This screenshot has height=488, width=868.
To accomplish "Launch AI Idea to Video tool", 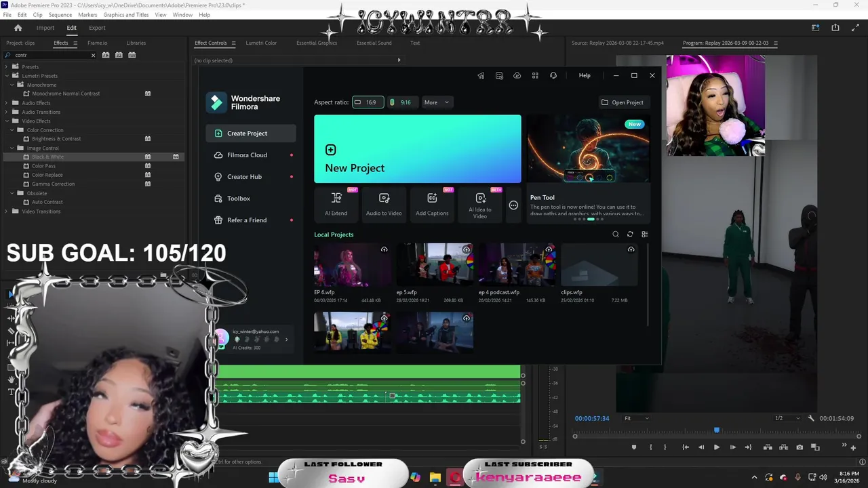I will (480, 203).
